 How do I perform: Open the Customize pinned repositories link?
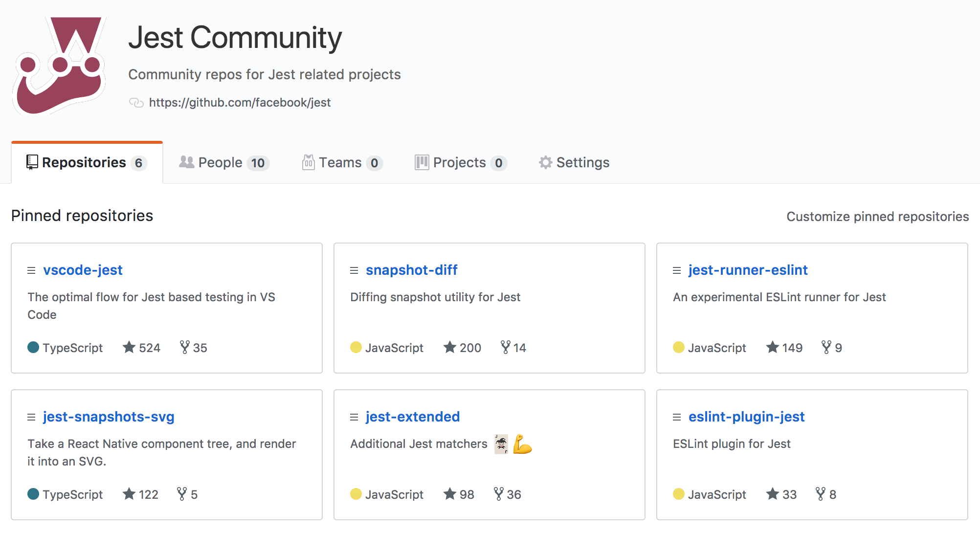pyautogui.click(x=878, y=216)
